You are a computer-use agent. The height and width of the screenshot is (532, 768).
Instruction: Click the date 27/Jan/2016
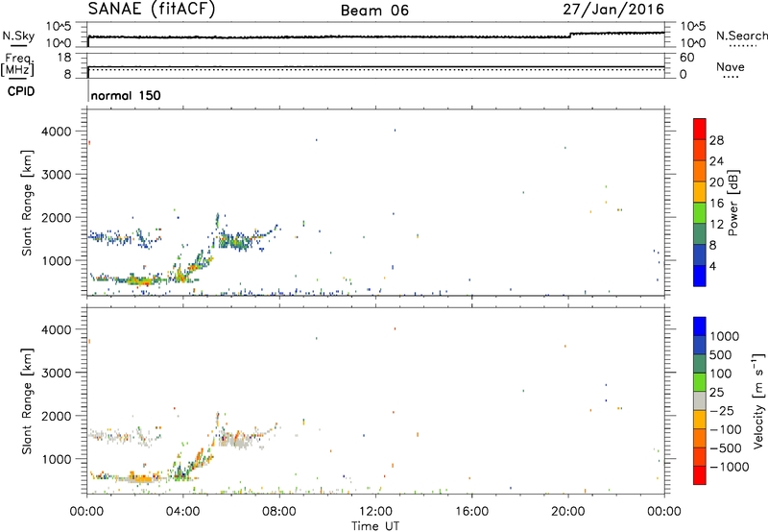click(613, 10)
